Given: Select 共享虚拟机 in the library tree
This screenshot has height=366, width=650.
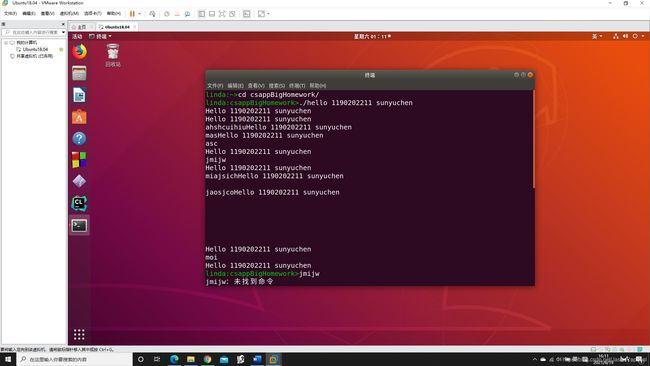Looking at the screenshot, I should coord(34,56).
